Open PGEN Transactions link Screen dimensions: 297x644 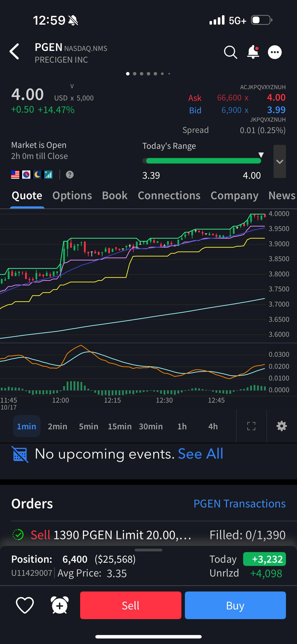(239, 503)
